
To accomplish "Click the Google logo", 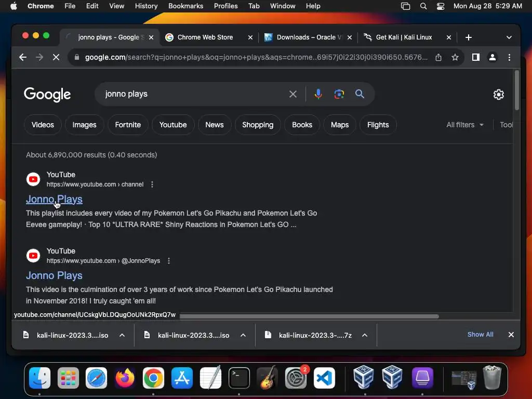I will click(x=47, y=95).
